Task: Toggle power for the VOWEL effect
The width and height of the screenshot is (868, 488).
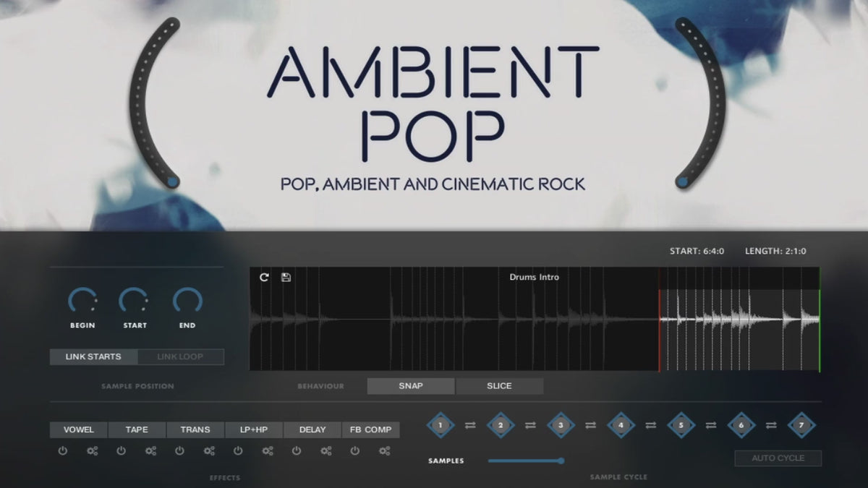Action: point(63,451)
